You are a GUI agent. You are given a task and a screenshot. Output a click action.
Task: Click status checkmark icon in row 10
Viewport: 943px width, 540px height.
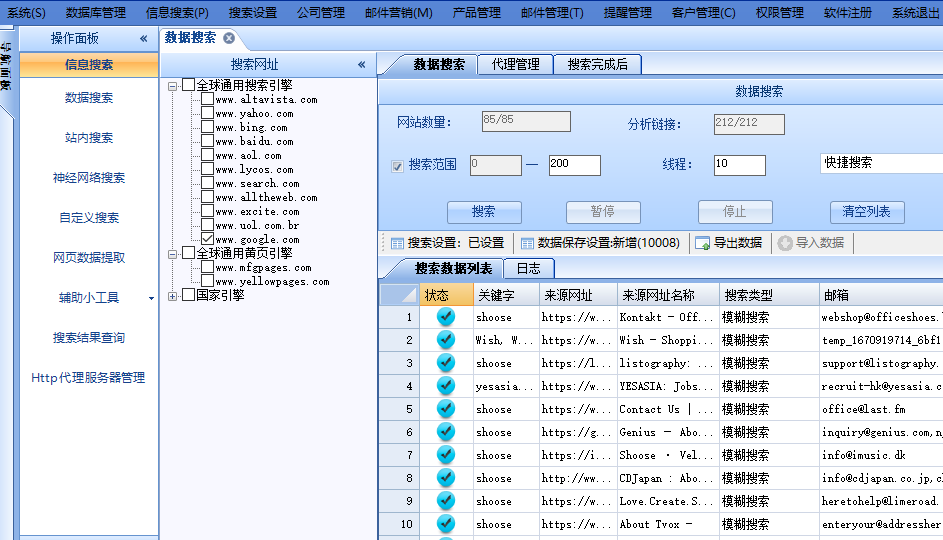pos(446,524)
